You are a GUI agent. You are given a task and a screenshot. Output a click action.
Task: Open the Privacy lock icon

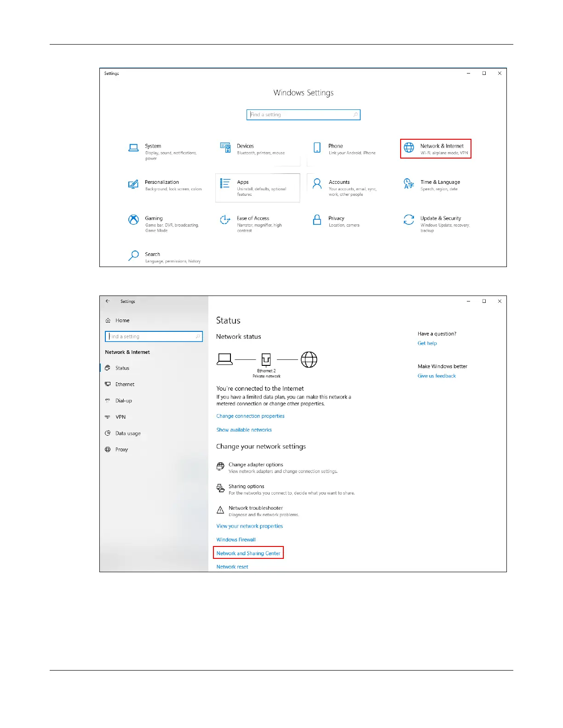click(317, 220)
